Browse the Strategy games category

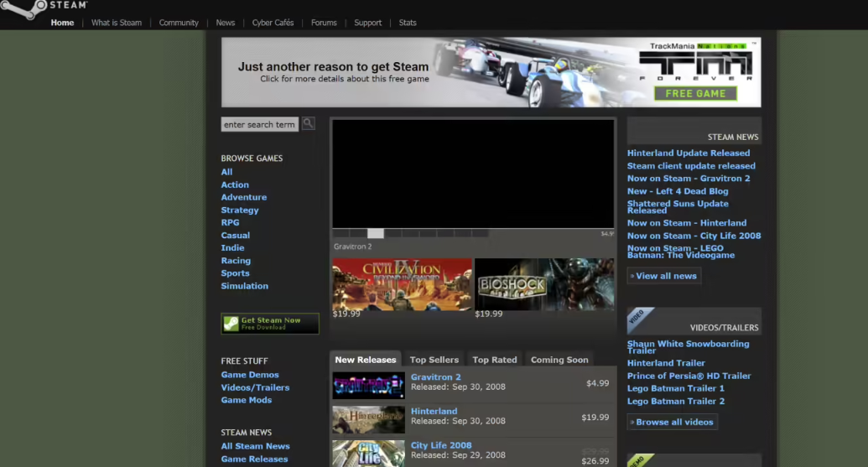240,210
